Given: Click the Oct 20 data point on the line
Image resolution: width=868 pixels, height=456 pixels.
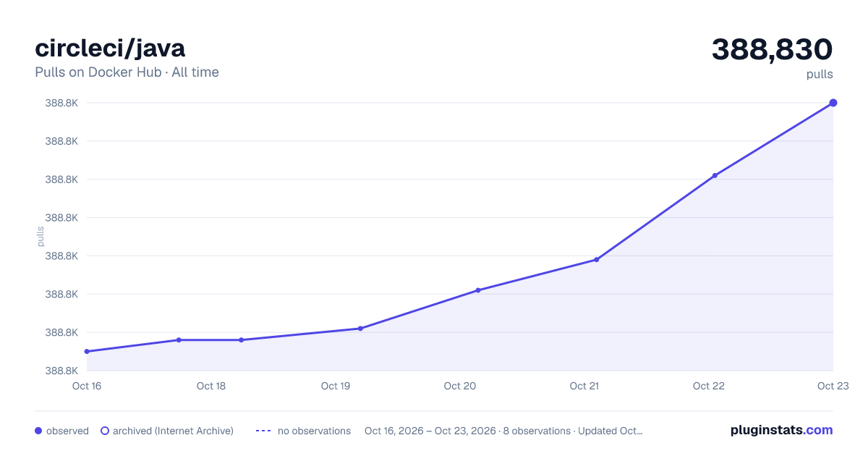Looking at the screenshot, I should click(x=478, y=290).
